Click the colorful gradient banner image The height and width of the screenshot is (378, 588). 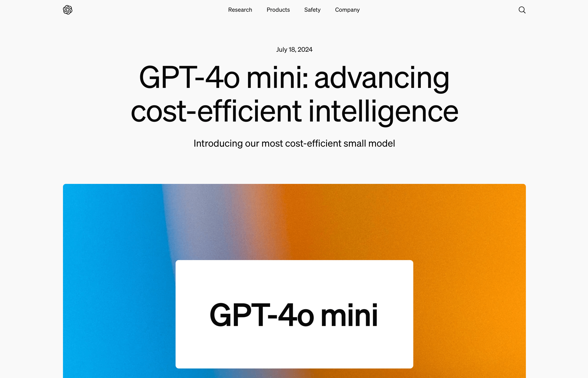[x=294, y=281]
